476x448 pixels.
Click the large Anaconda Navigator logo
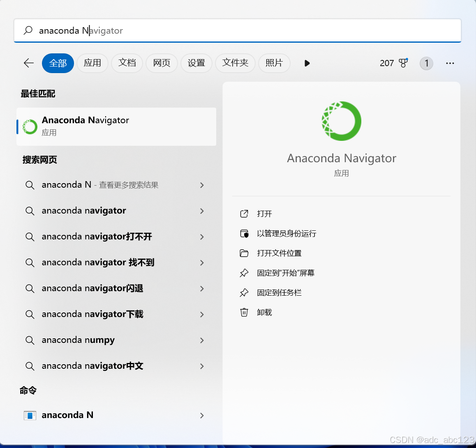point(342,121)
